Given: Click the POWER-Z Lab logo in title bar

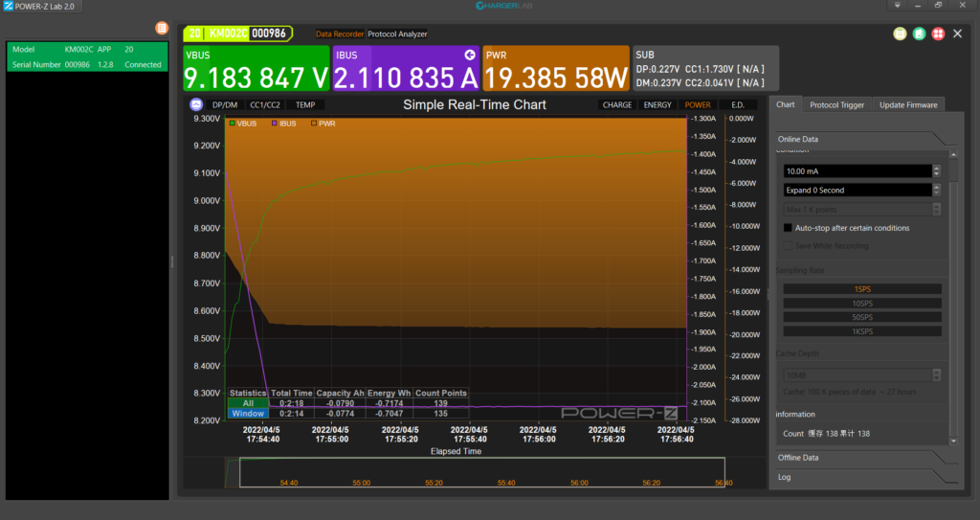Looking at the screenshot, I should tap(9, 6).
